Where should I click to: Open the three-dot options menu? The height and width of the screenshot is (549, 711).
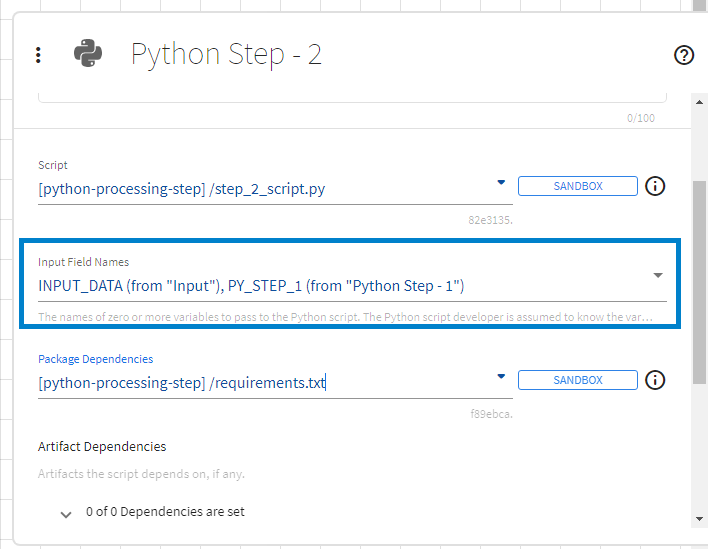38,55
